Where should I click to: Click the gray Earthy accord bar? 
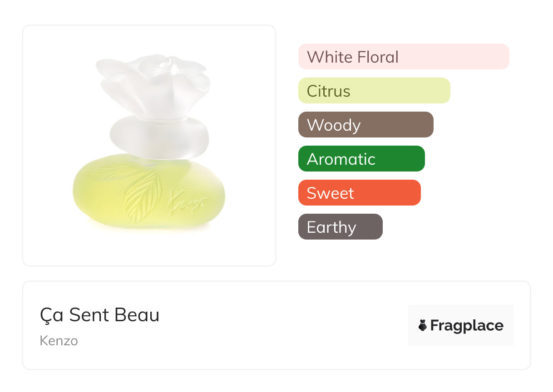pyautogui.click(x=340, y=227)
